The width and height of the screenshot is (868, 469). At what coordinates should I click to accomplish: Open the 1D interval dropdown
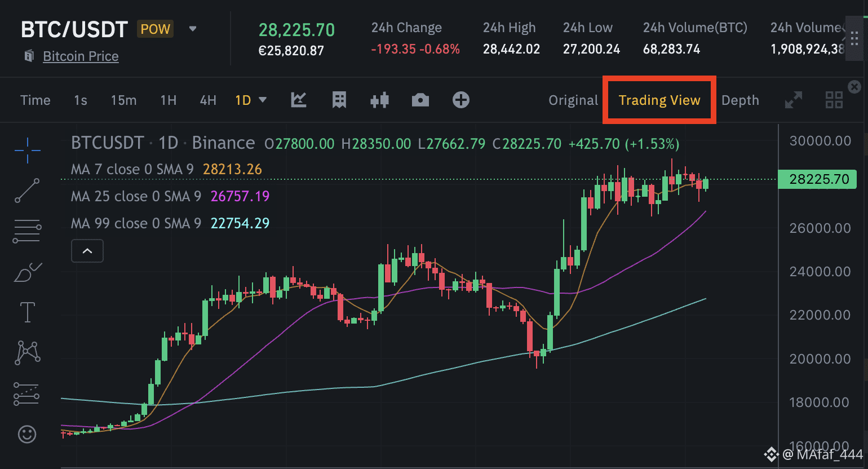262,100
